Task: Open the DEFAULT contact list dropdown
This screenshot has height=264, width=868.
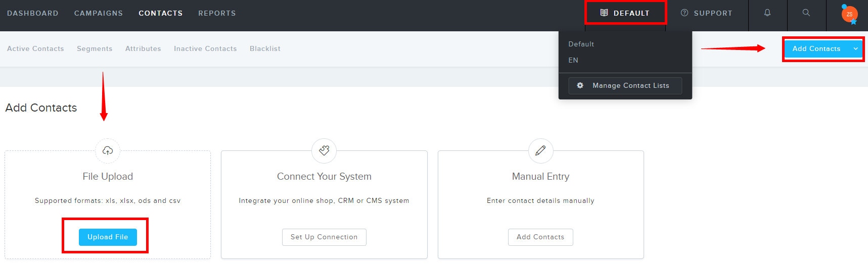Action: pos(625,13)
